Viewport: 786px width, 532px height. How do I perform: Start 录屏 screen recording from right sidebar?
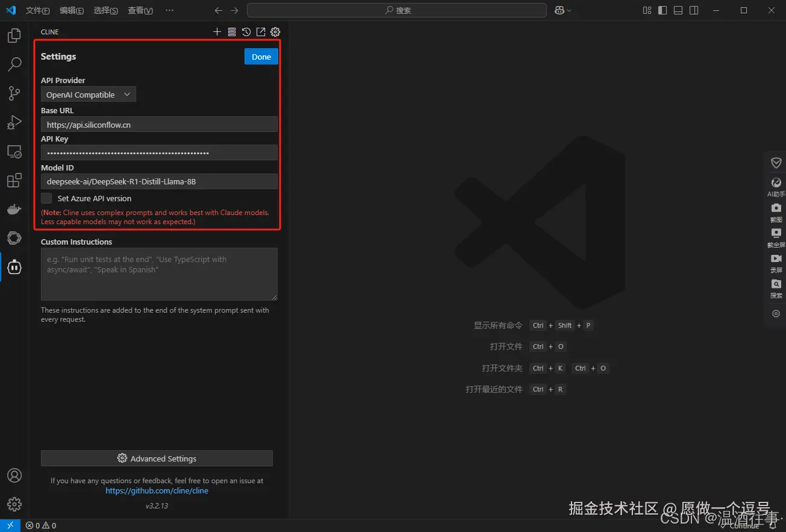[776, 259]
